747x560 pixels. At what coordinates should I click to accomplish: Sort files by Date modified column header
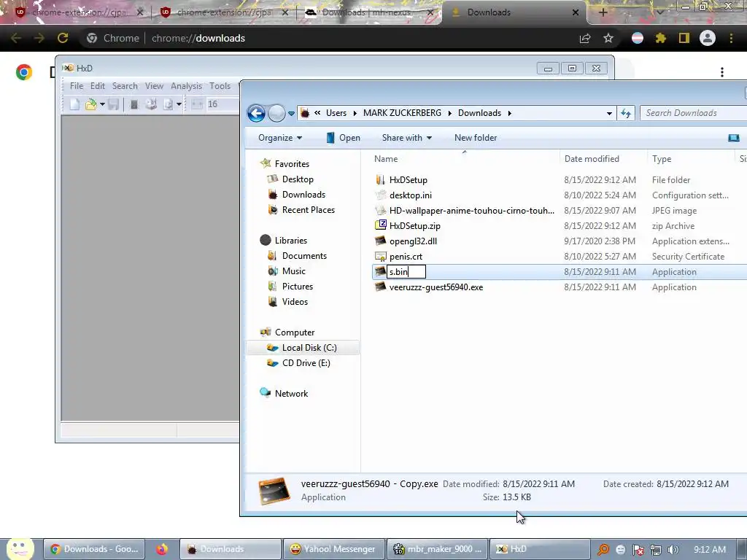[592, 159]
